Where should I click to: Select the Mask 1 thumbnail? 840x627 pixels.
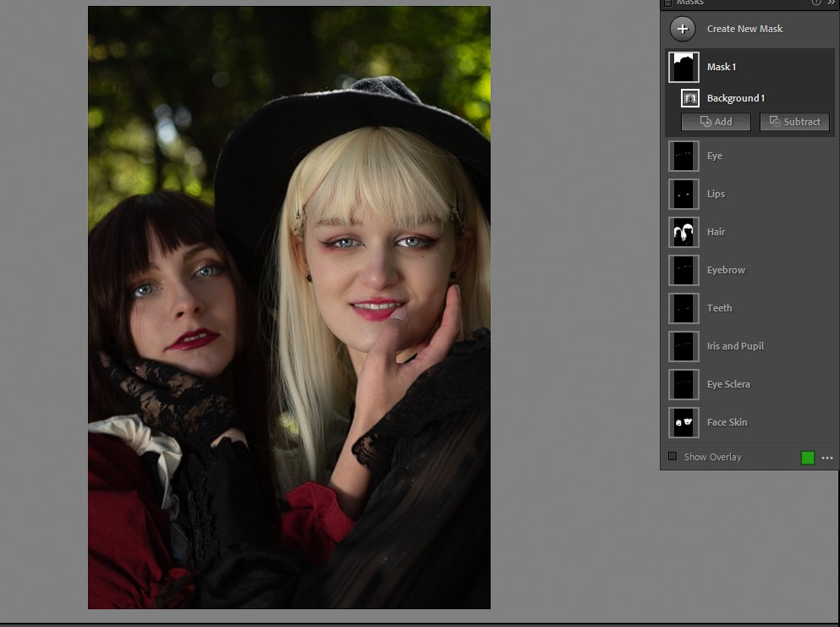[684, 67]
